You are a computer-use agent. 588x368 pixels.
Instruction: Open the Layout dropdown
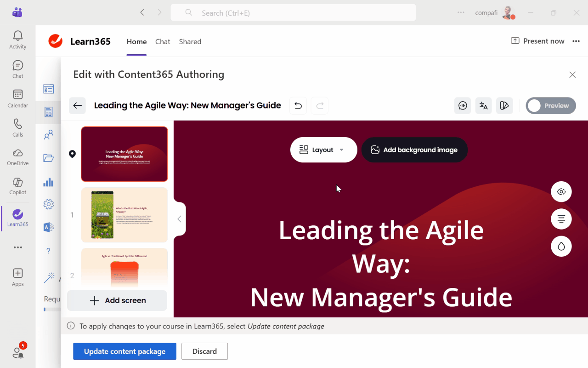click(323, 149)
